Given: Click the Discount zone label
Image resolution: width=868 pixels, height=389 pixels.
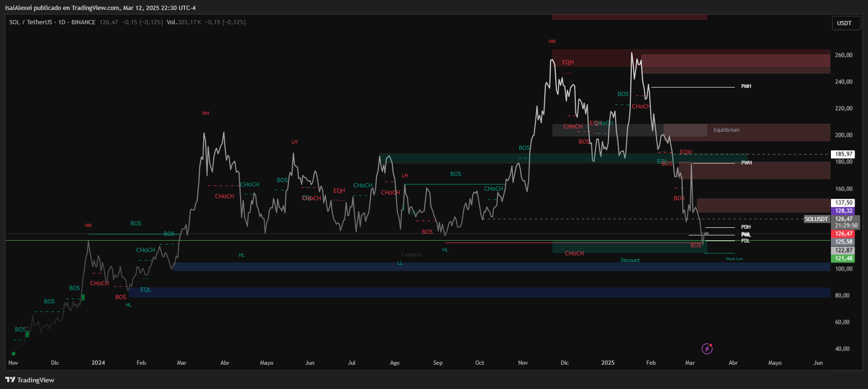Looking at the screenshot, I should point(630,260).
